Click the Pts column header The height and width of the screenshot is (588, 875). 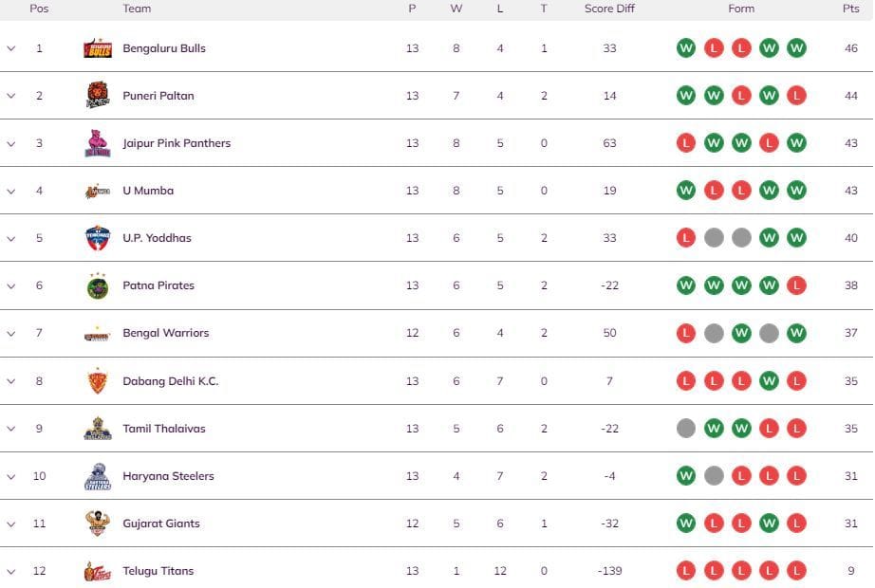point(850,9)
